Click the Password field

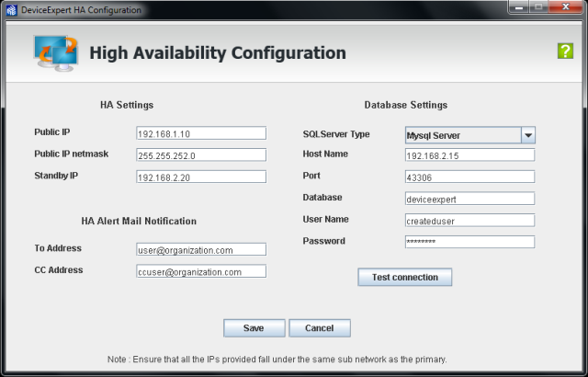pos(469,242)
